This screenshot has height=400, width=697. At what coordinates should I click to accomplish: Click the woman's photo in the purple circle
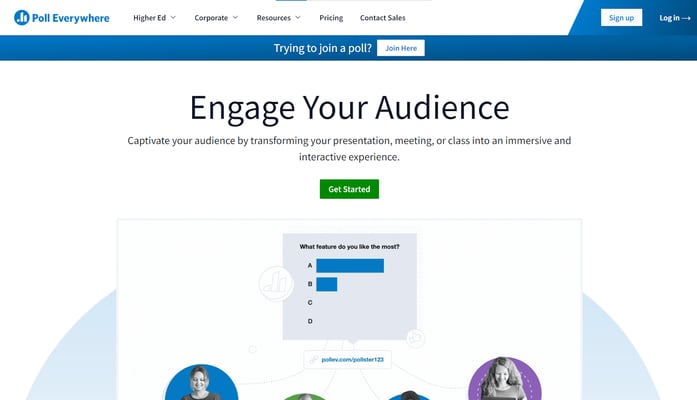505,379
